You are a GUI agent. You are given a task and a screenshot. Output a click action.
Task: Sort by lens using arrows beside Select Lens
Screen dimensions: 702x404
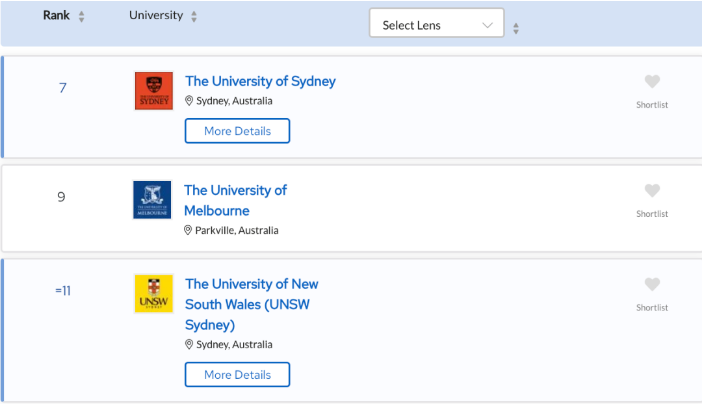pyautogui.click(x=516, y=29)
